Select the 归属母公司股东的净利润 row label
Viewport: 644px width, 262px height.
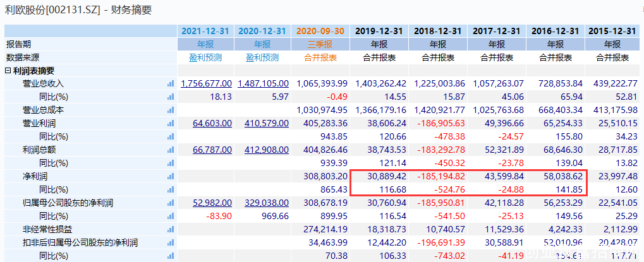point(68,203)
